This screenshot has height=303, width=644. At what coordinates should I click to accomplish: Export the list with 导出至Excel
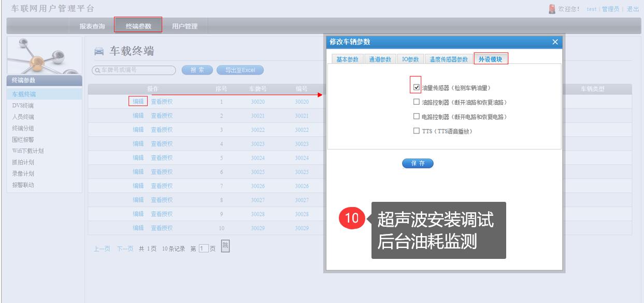240,70
